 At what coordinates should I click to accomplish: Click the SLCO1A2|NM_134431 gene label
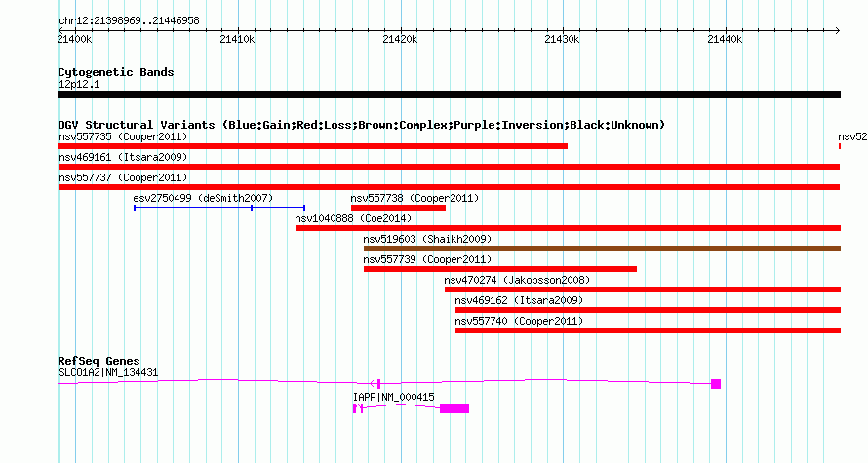(108, 372)
